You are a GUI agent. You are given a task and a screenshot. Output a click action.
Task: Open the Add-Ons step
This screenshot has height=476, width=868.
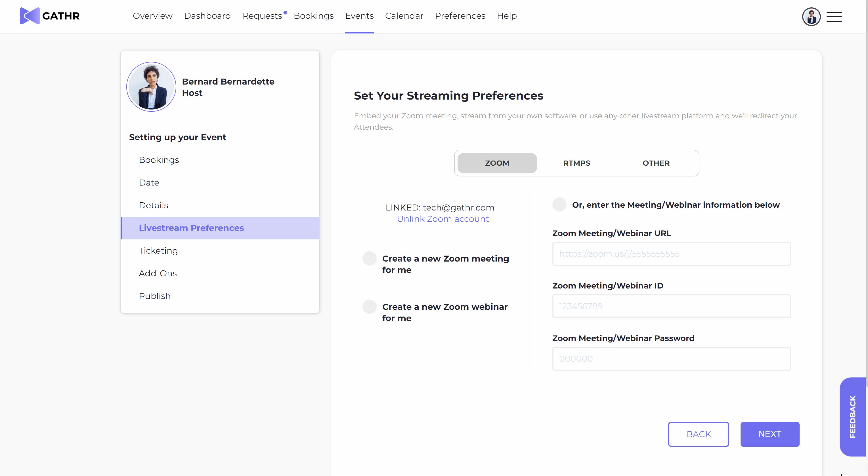click(x=220, y=273)
